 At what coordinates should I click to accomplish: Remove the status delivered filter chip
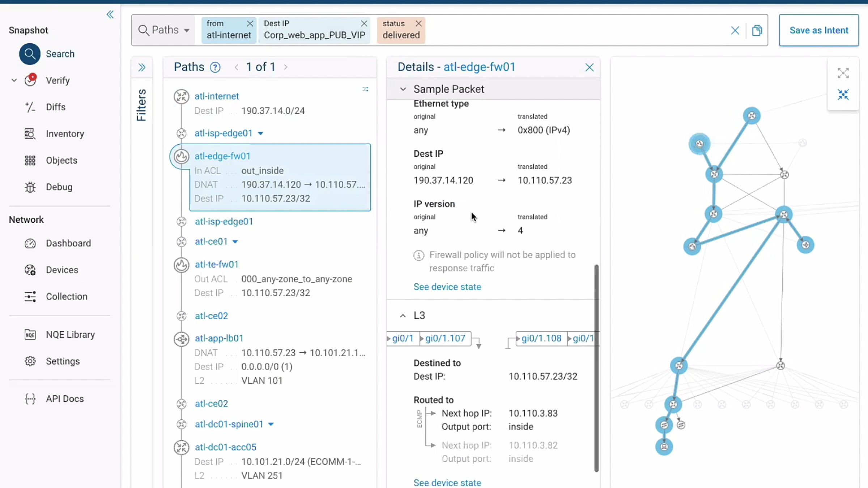(x=418, y=23)
